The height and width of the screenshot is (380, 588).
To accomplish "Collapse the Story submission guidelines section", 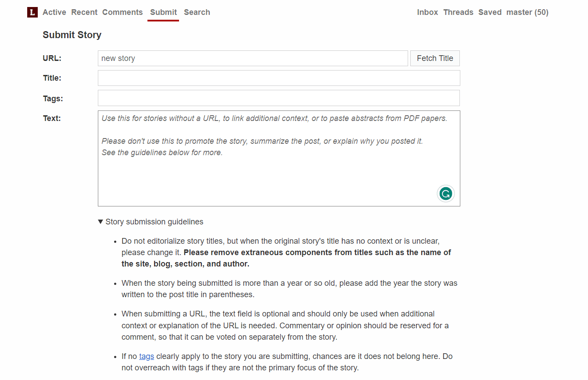I will point(151,222).
